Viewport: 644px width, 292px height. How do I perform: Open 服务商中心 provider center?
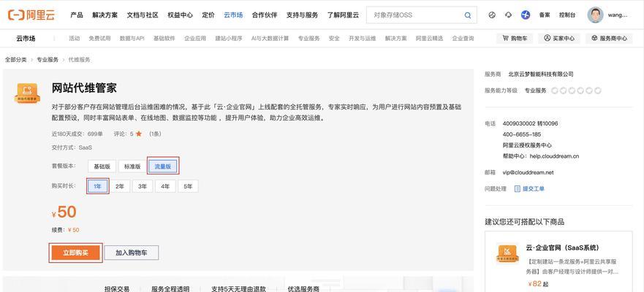[x=609, y=38]
